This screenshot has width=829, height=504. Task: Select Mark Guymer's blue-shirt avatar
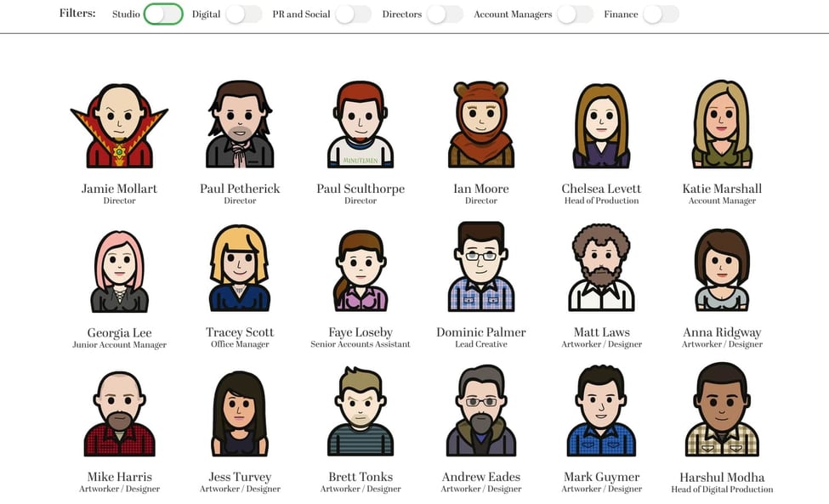click(x=602, y=411)
